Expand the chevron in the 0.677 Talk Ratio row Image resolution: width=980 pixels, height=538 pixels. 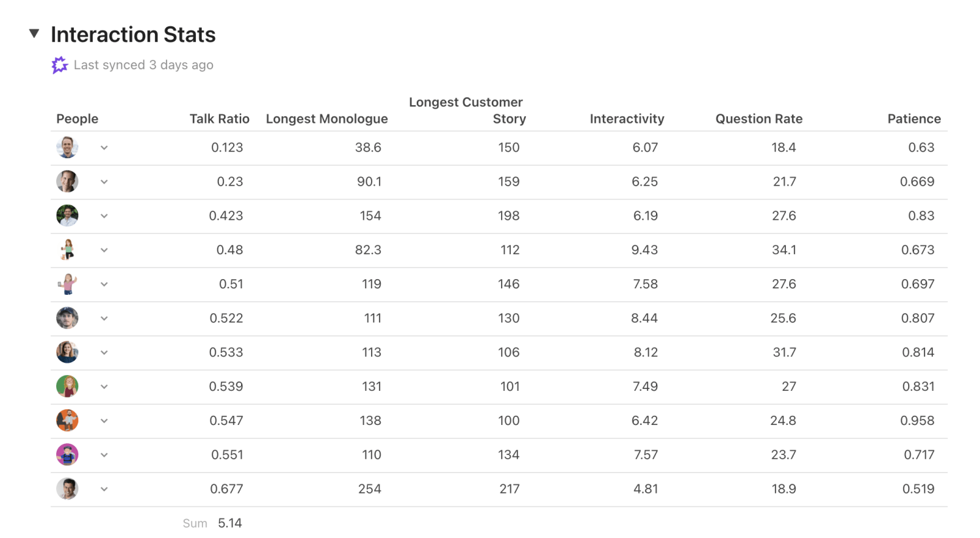click(104, 489)
